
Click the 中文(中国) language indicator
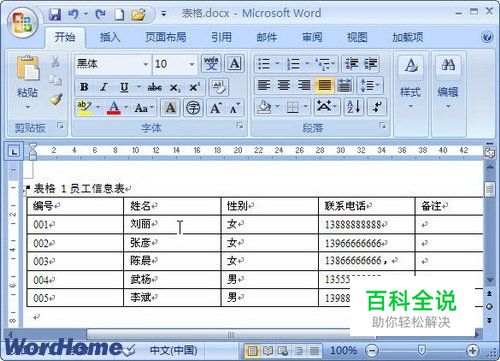pos(173,350)
